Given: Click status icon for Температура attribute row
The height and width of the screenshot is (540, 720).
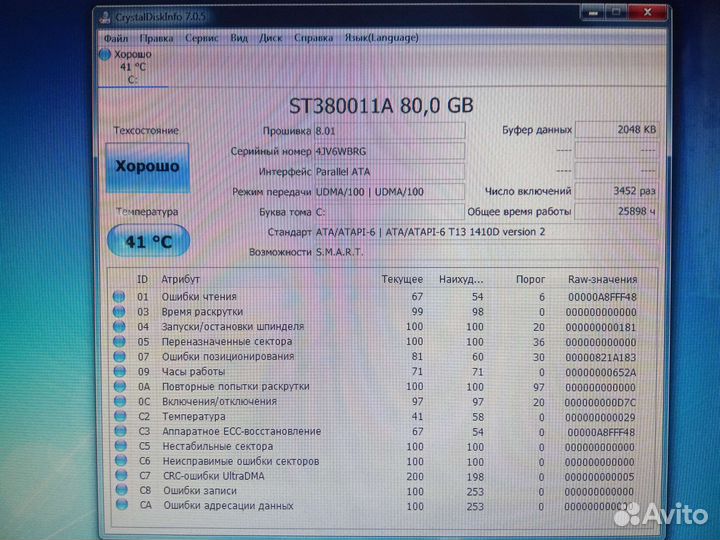Looking at the screenshot, I should (120, 416).
